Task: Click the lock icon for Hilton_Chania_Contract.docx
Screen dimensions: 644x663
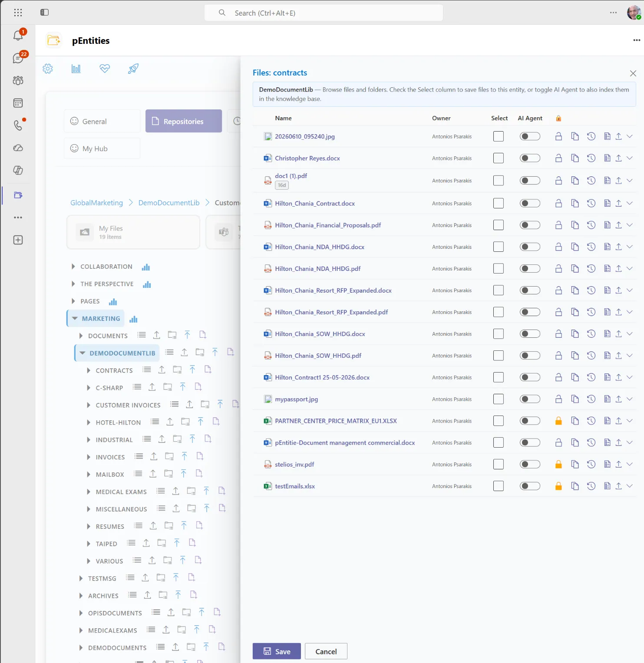Action: click(x=558, y=203)
